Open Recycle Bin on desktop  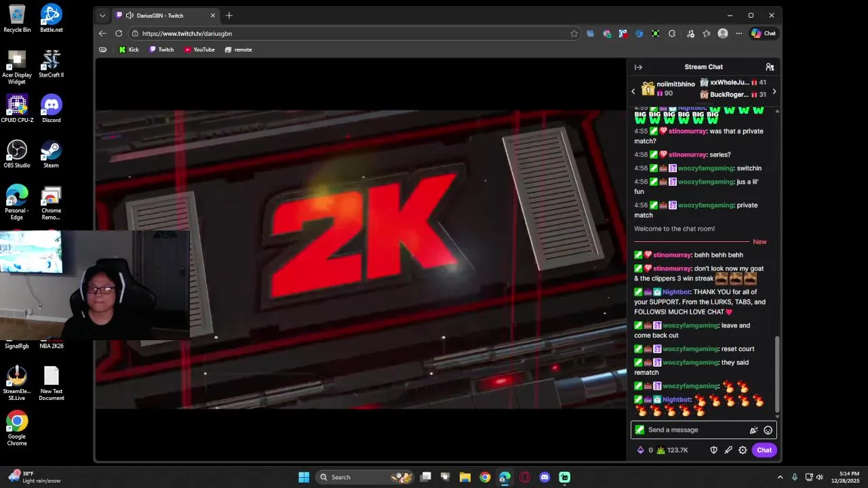(17, 18)
